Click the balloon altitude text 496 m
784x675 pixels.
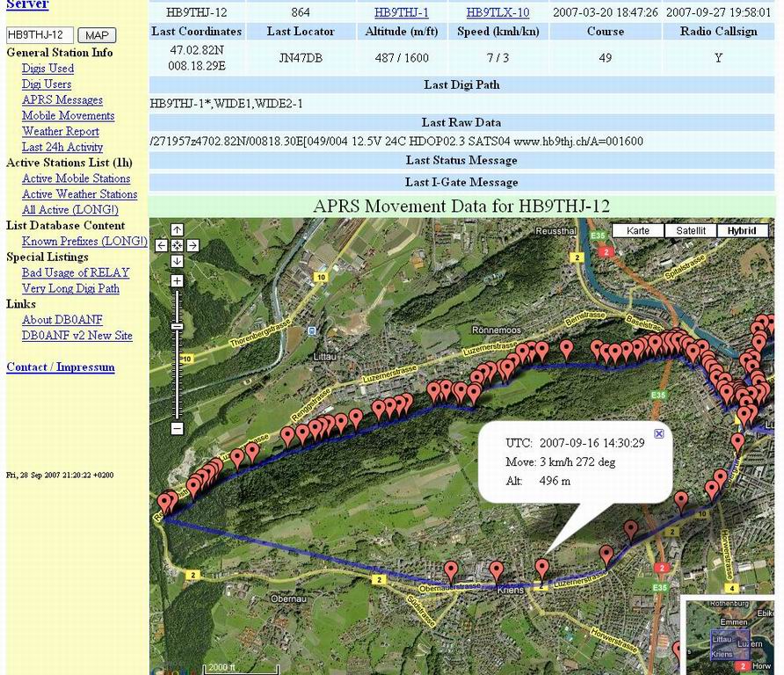click(555, 481)
